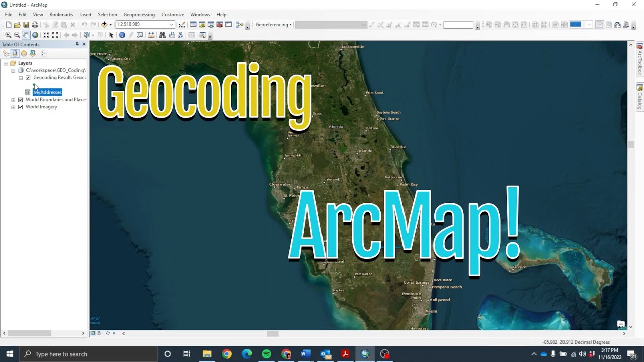Select the Measure tool
This screenshot has width=644, height=362.
pyautogui.click(x=151, y=35)
